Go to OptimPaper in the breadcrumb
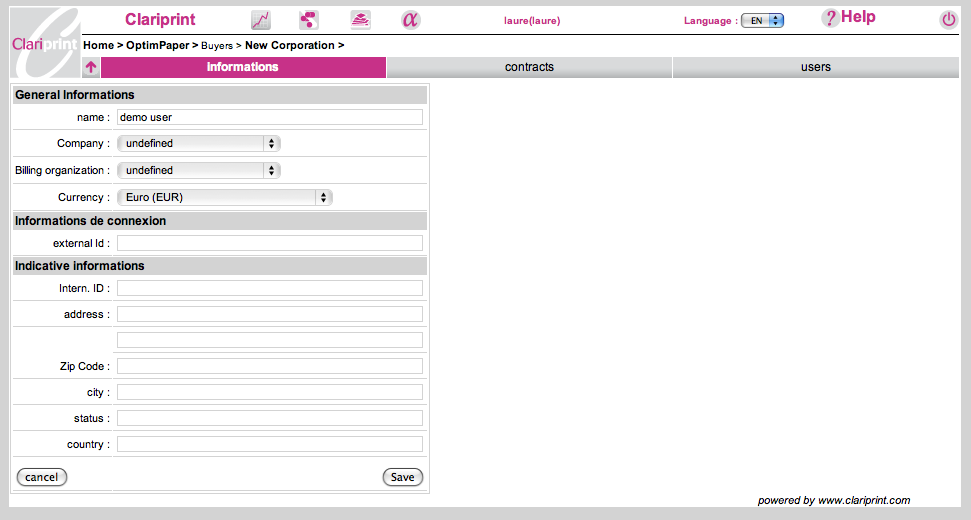The height and width of the screenshot is (520, 971). (158, 46)
